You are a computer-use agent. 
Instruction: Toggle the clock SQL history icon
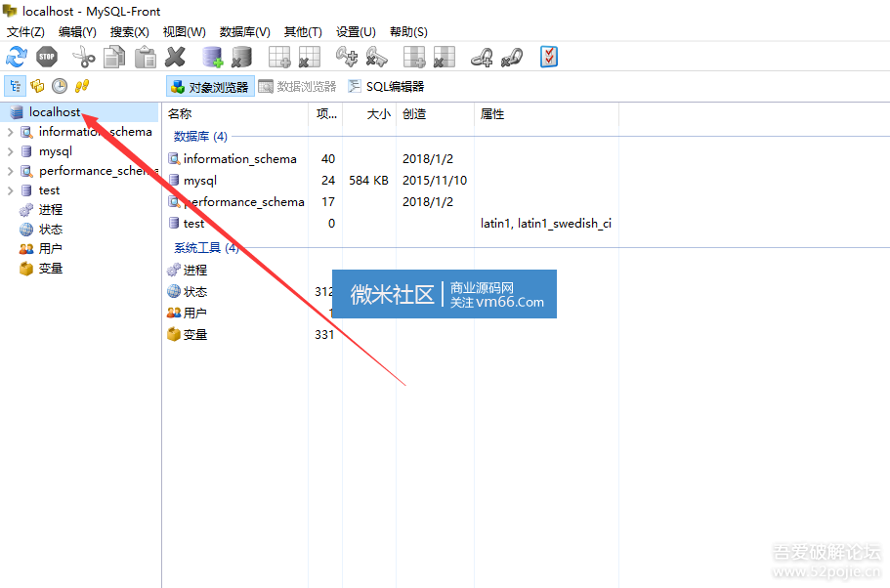60,86
